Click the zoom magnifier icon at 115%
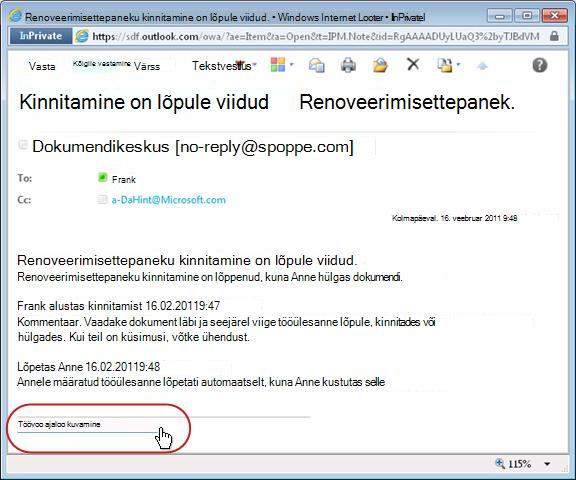 click(x=500, y=463)
